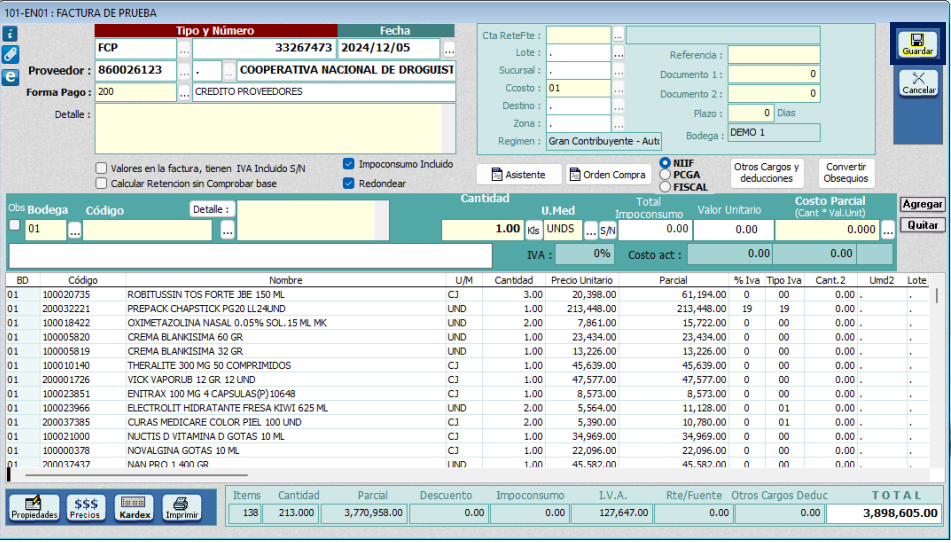This screenshot has width=951, height=543.
Task: Open lookup button next to FCP type
Action: pyautogui.click(x=184, y=49)
